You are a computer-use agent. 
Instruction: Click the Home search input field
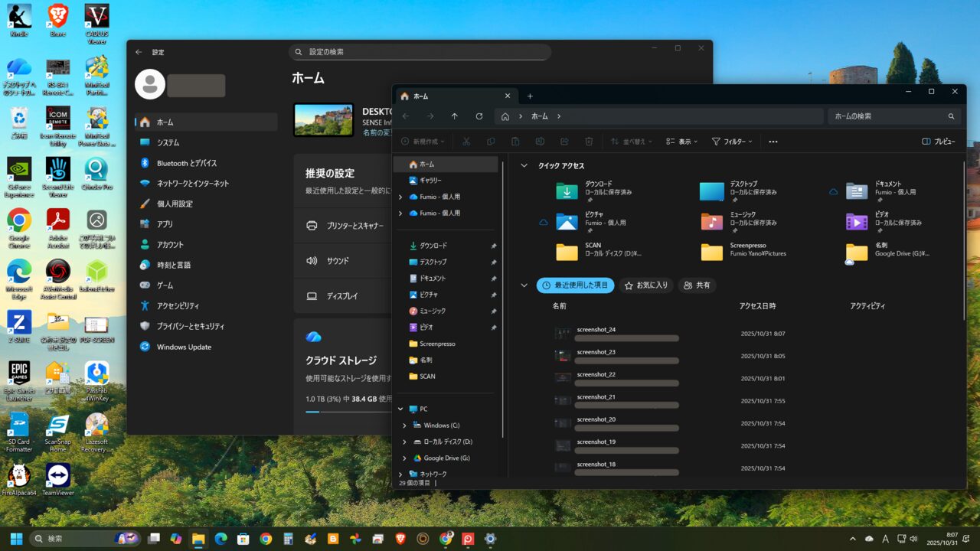pos(888,116)
